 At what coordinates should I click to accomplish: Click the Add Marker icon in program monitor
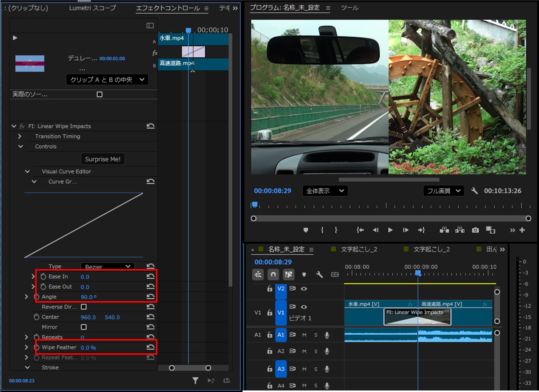coord(306,230)
